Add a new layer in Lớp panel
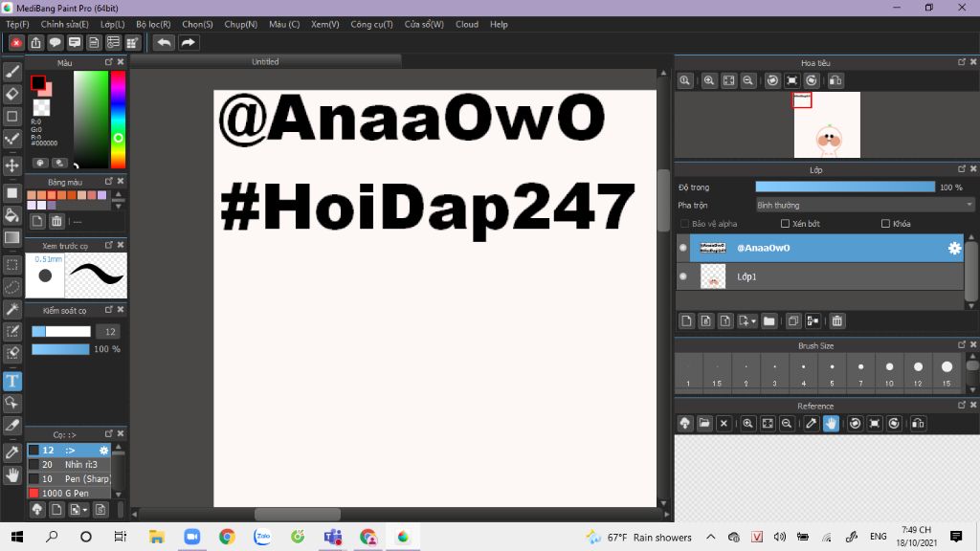The width and height of the screenshot is (980, 551). tap(686, 321)
